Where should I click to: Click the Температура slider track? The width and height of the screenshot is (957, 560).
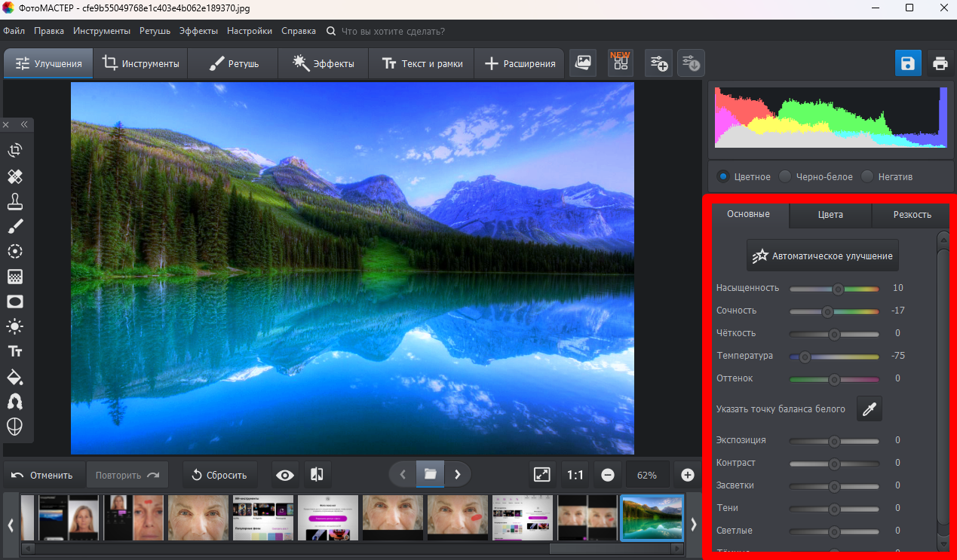tap(834, 356)
